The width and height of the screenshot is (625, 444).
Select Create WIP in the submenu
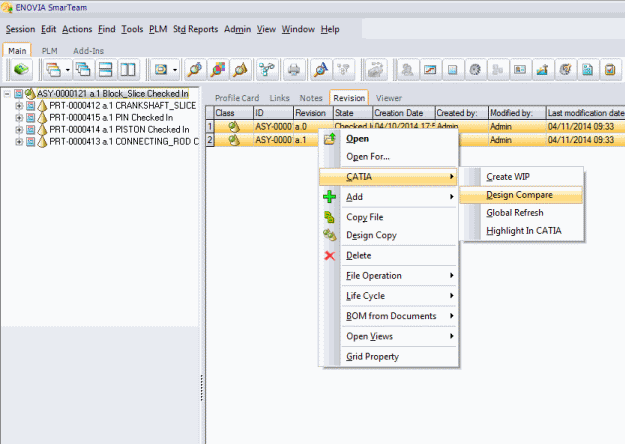click(521, 177)
